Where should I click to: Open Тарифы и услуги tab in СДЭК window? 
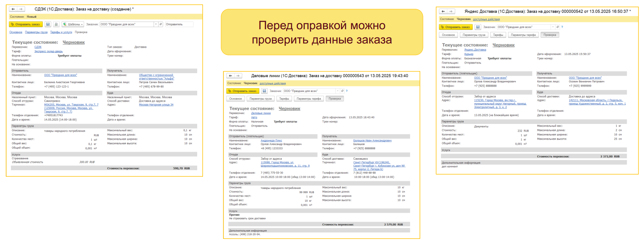61,32
